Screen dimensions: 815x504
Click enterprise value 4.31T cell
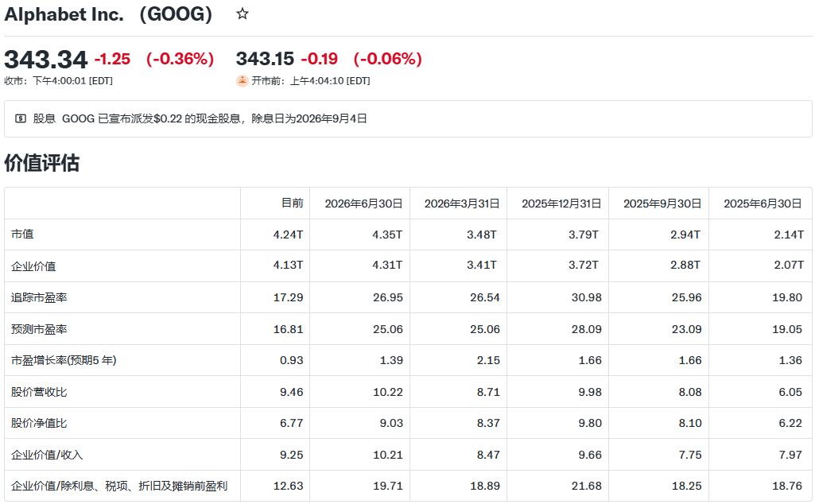pos(387,265)
